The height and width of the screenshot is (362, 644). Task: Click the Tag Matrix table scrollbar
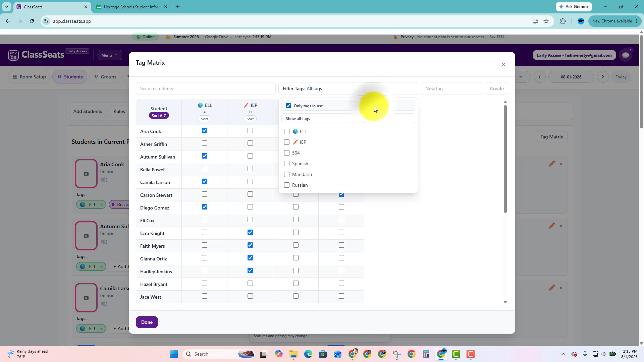(x=505, y=159)
